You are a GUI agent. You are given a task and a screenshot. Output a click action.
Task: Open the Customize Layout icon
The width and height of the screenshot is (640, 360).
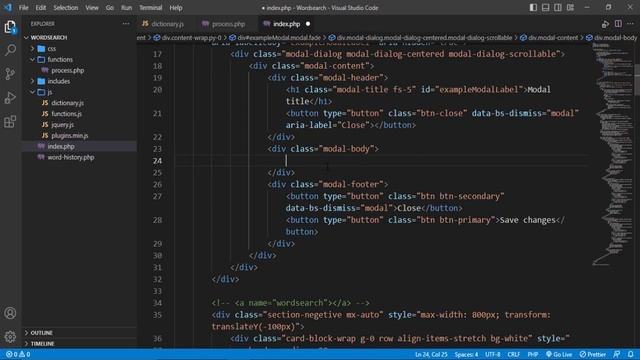coord(570,8)
